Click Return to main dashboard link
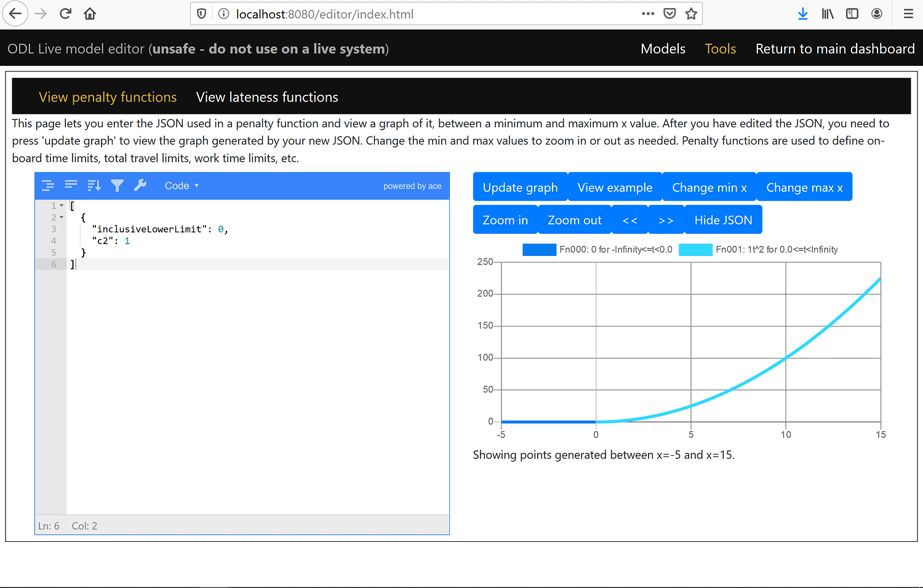Image resolution: width=923 pixels, height=588 pixels. click(x=835, y=49)
